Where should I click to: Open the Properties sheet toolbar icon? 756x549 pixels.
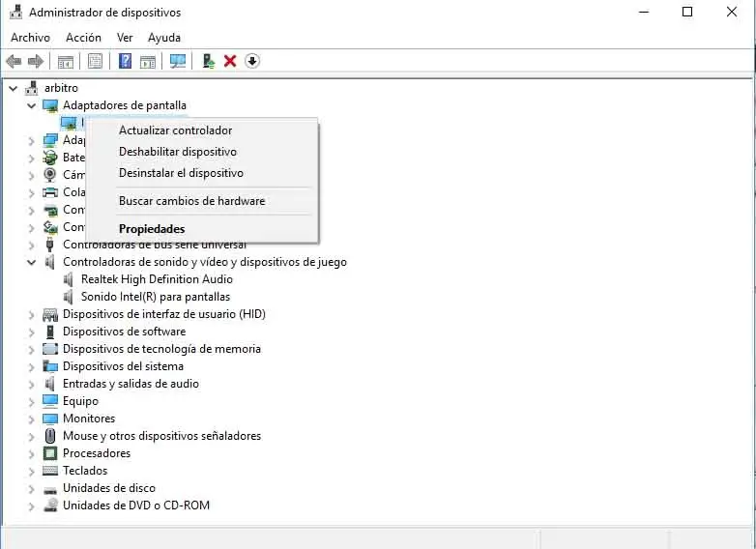[x=95, y=61]
